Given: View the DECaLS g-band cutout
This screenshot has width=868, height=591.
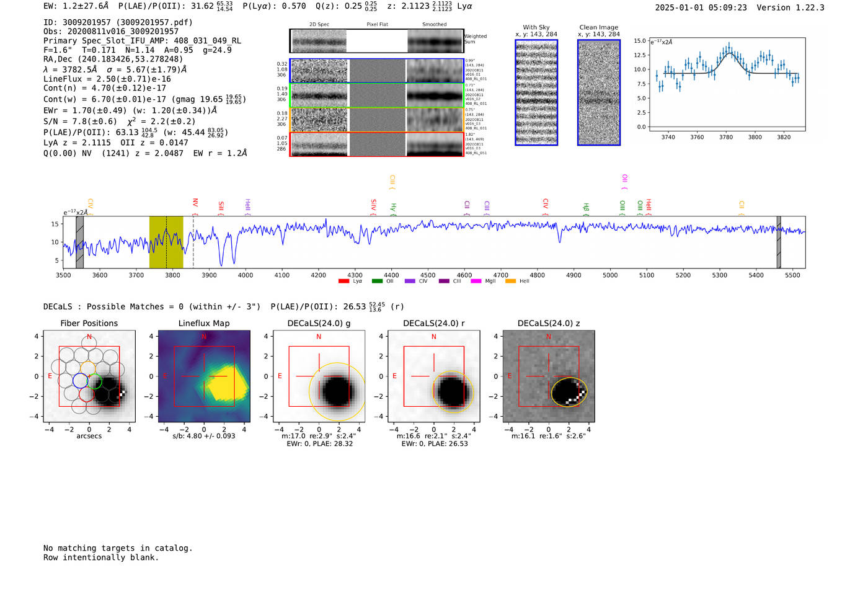Looking at the screenshot, I should pyautogui.click(x=319, y=376).
